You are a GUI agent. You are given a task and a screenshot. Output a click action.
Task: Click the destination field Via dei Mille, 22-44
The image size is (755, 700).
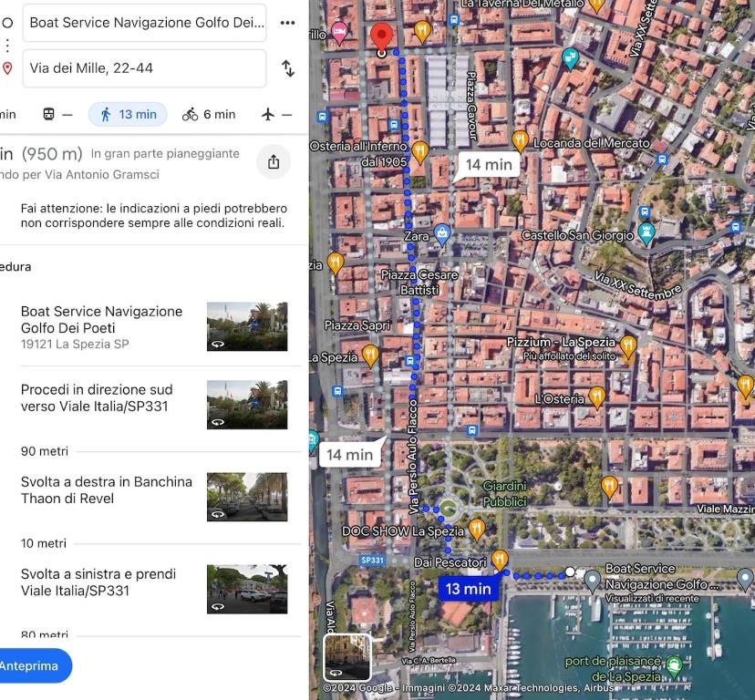(x=144, y=68)
